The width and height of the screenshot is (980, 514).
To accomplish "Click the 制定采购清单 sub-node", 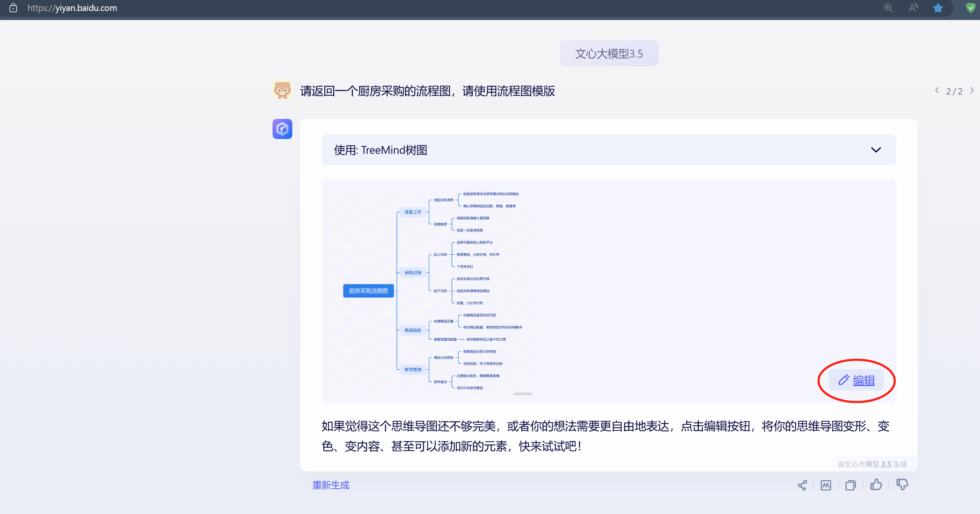I will [444, 200].
